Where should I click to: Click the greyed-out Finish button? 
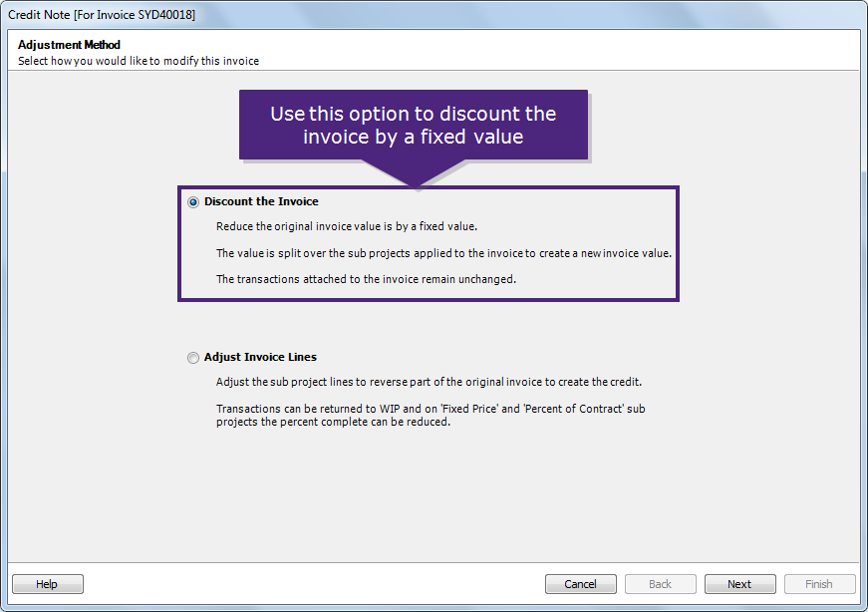tap(819, 584)
